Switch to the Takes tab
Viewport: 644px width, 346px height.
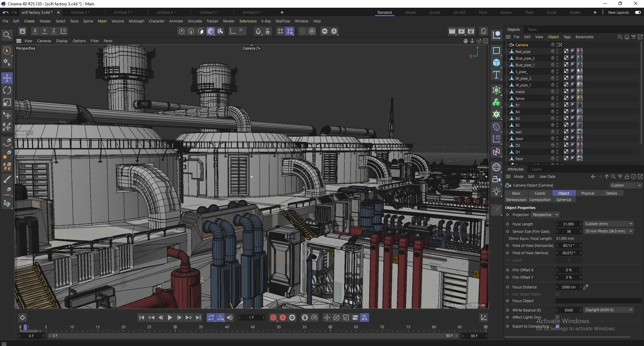[x=532, y=29]
